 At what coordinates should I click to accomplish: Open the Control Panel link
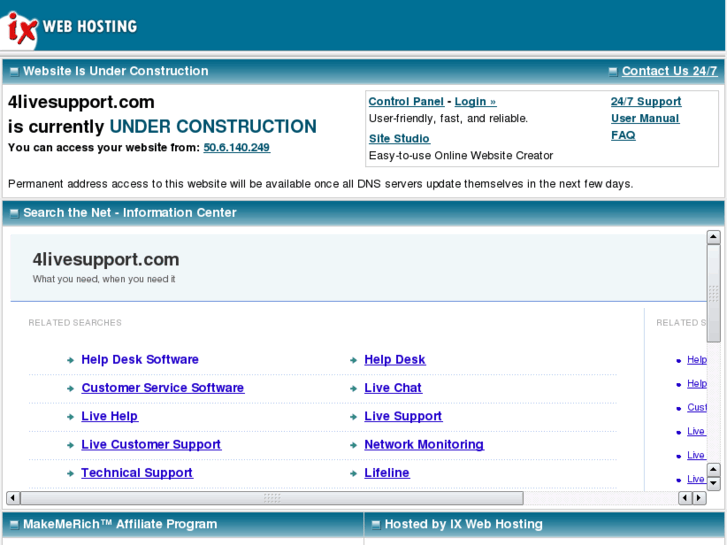tap(406, 102)
